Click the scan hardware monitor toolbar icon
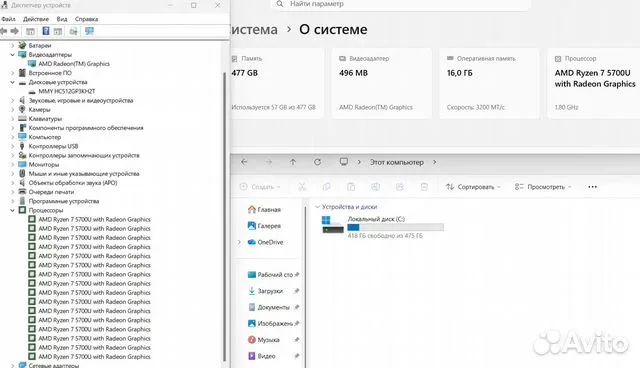 [89, 31]
